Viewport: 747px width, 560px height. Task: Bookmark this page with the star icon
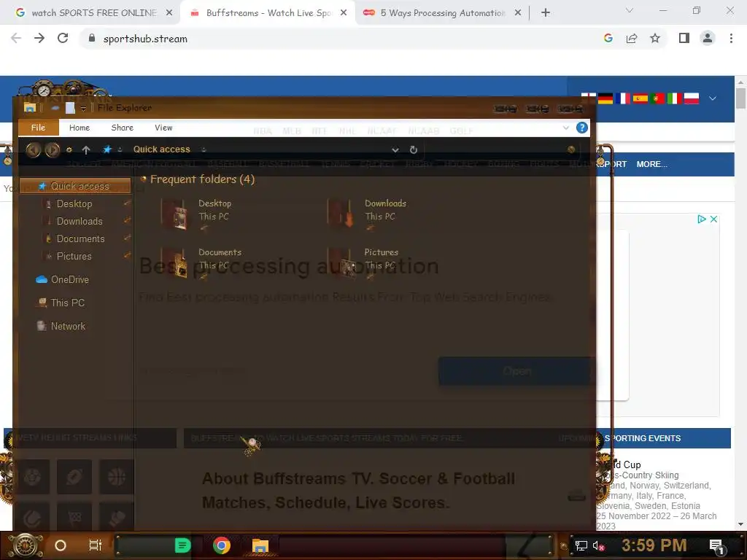[x=655, y=39]
